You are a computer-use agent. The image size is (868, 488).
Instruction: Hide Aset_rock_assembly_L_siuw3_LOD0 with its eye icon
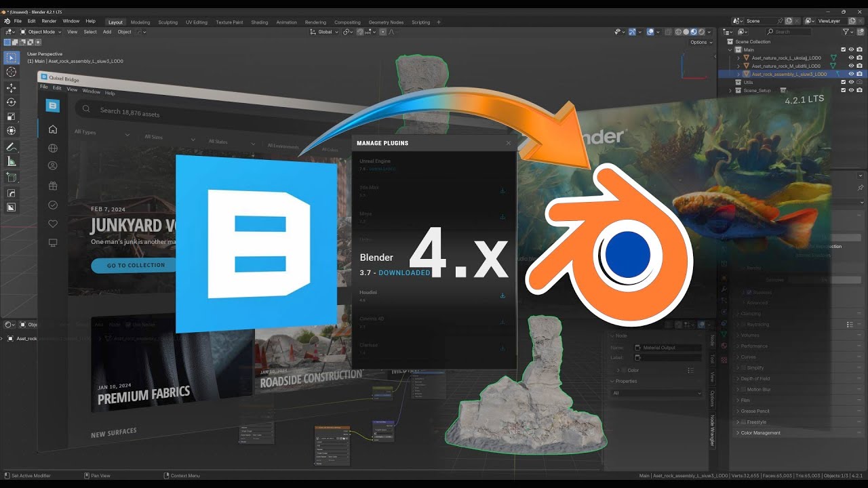pyautogui.click(x=851, y=74)
